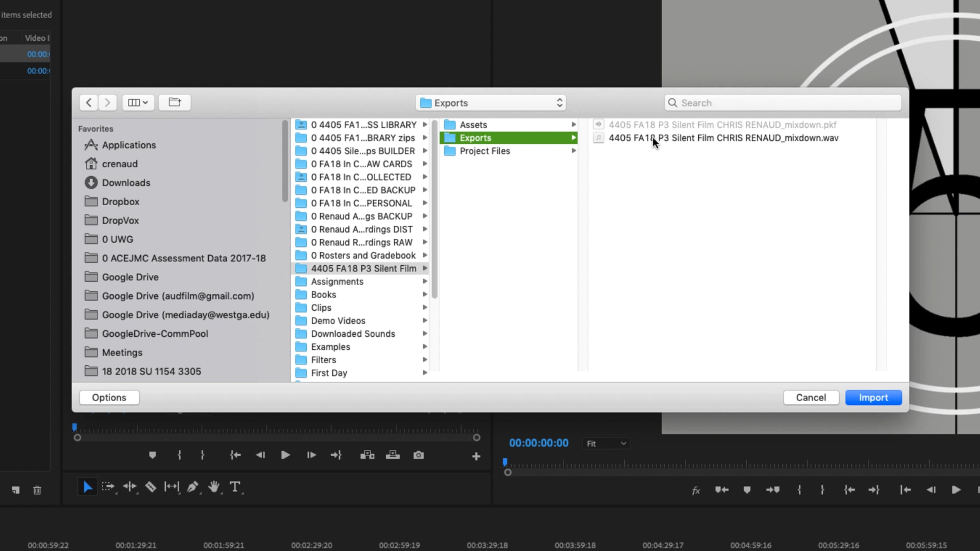This screenshot has height=551, width=980.
Task: Open the Project Files folder
Action: (x=485, y=151)
